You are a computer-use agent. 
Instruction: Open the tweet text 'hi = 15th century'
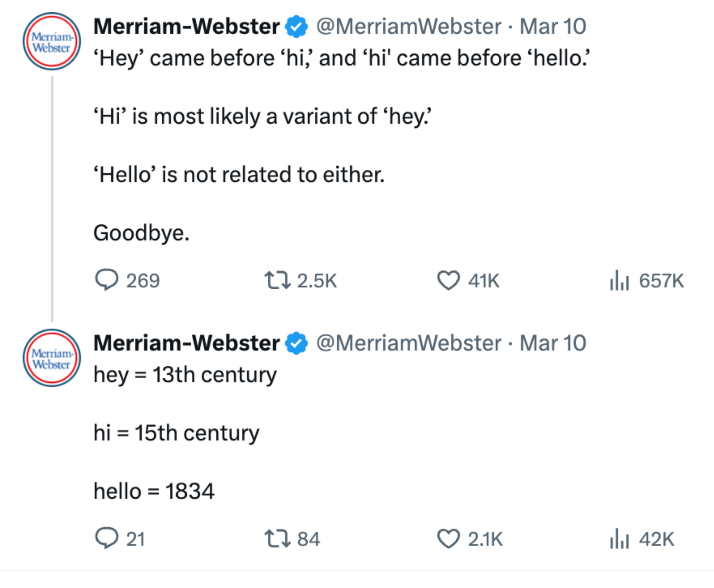[x=176, y=433]
